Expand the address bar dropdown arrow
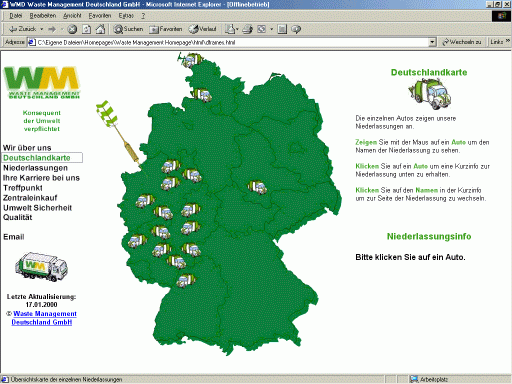 [x=432, y=42]
